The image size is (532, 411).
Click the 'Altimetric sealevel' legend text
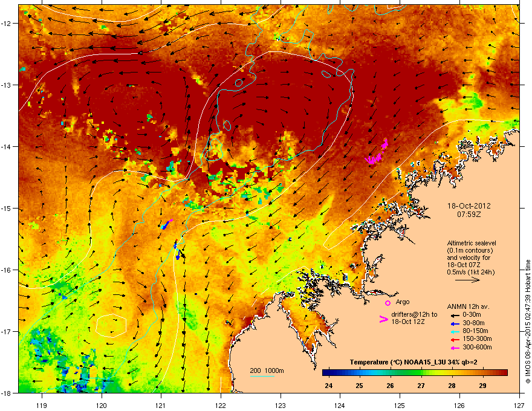point(472,243)
